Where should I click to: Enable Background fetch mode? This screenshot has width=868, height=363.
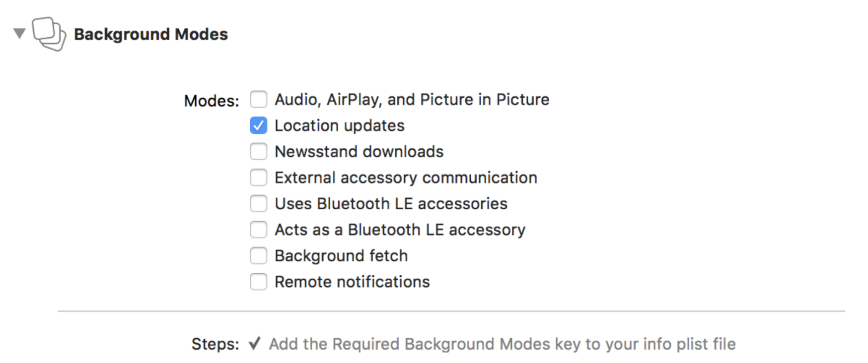pyautogui.click(x=258, y=255)
